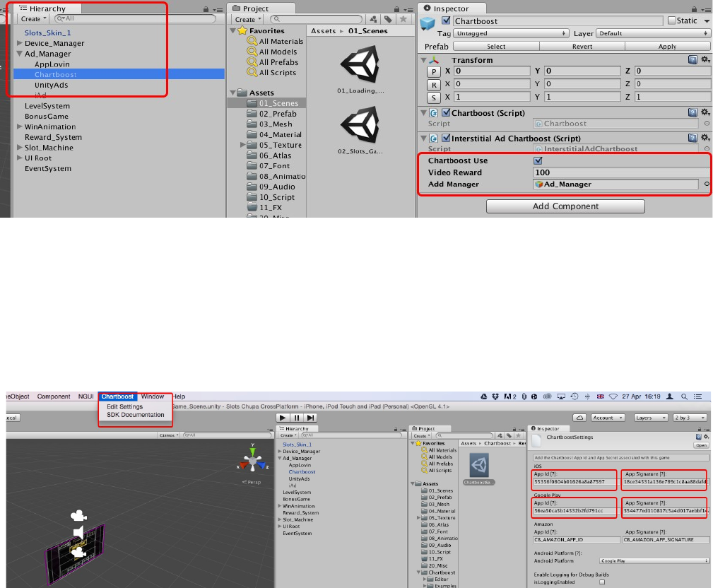Expand Device_Manager in top Hierarchy
This screenshot has height=588, width=713.
(20, 43)
